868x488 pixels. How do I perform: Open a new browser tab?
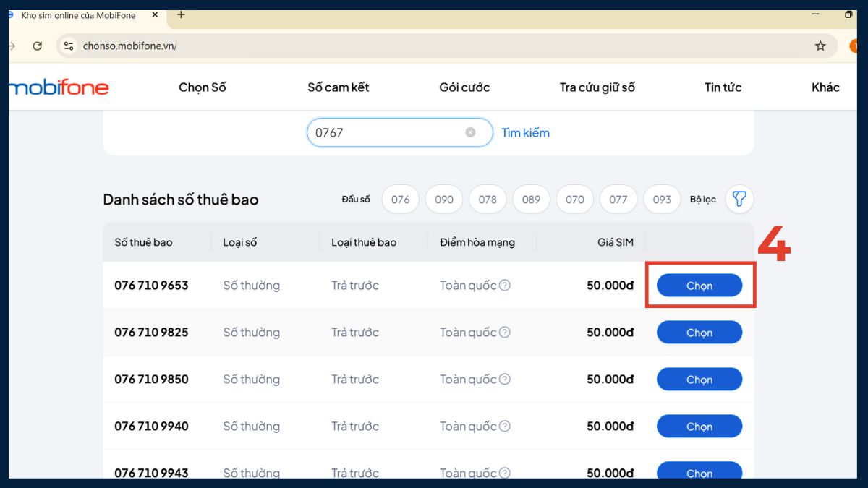(181, 14)
